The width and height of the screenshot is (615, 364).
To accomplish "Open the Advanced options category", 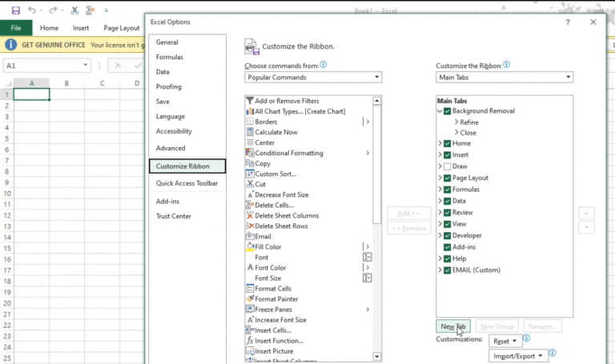I will (x=187, y=148).
